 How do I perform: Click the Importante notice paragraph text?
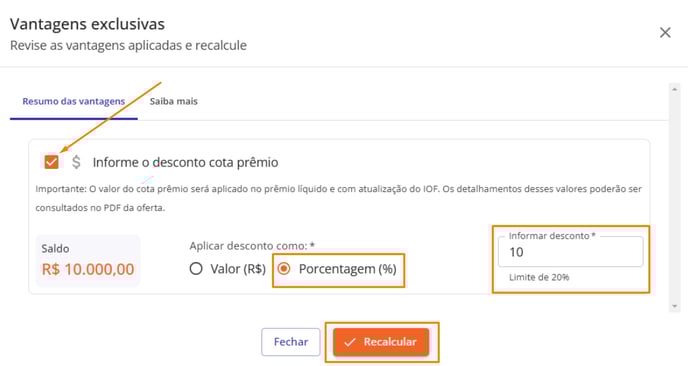tap(338, 198)
